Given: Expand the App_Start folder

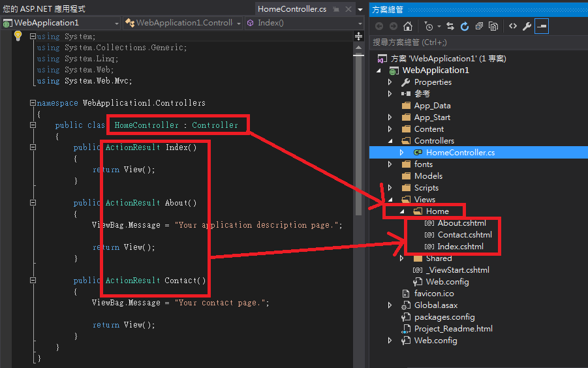Looking at the screenshot, I should tap(390, 117).
